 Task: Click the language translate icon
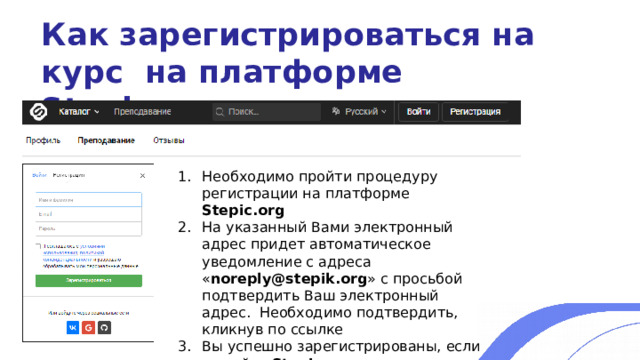(x=336, y=111)
